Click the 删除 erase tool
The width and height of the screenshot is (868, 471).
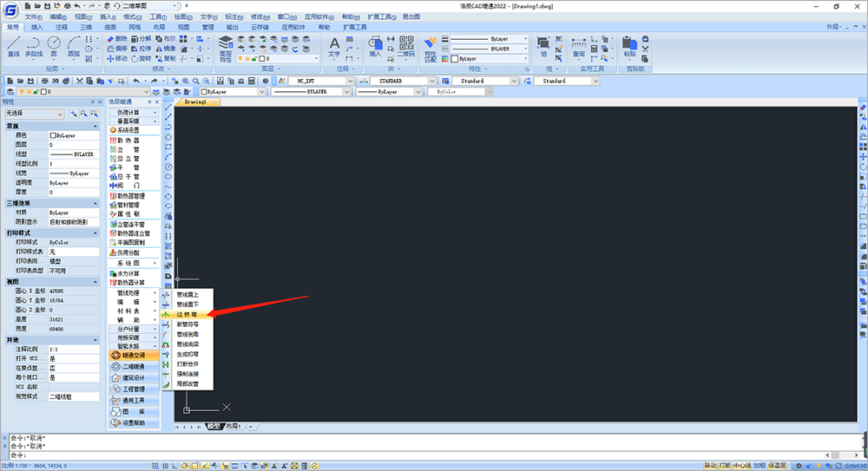[117, 39]
